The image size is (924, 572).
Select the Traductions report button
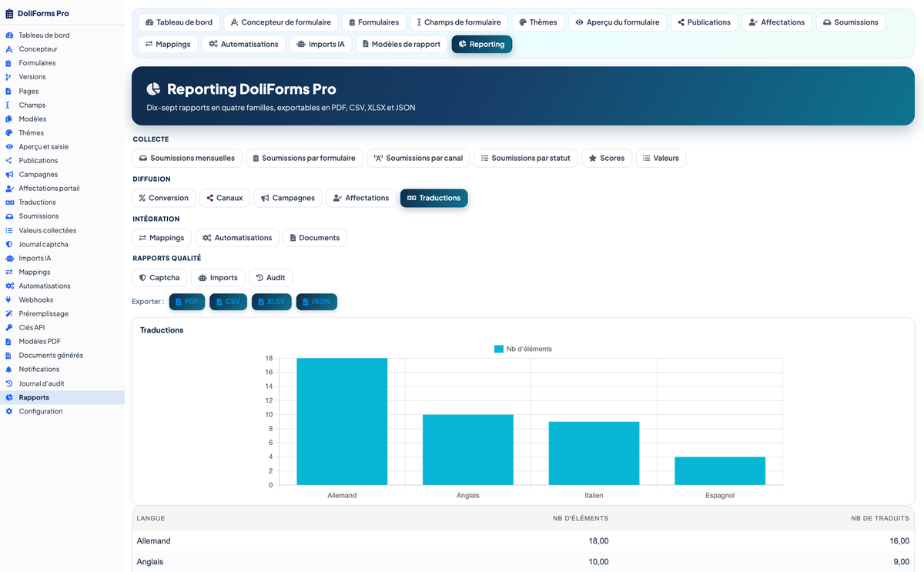[434, 198]
